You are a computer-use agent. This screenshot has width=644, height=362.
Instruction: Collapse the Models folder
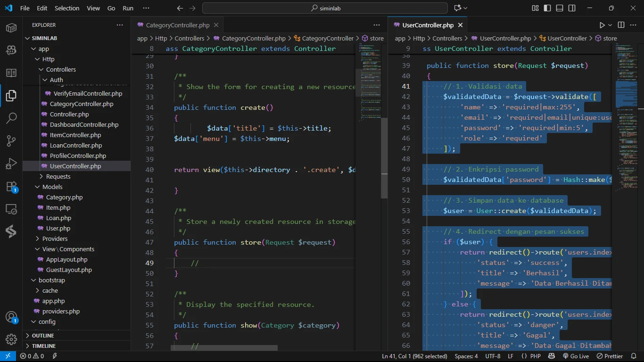(52, 187)
